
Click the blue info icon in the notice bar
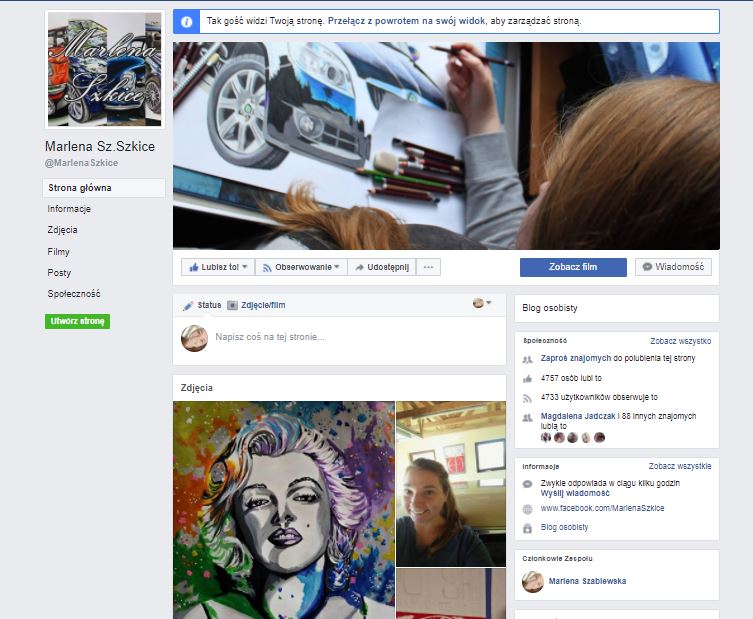coord(186,22)
